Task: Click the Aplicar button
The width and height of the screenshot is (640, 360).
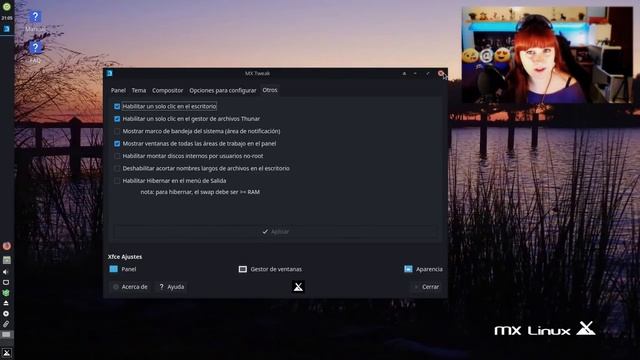Action: click(x=276, y=231)
